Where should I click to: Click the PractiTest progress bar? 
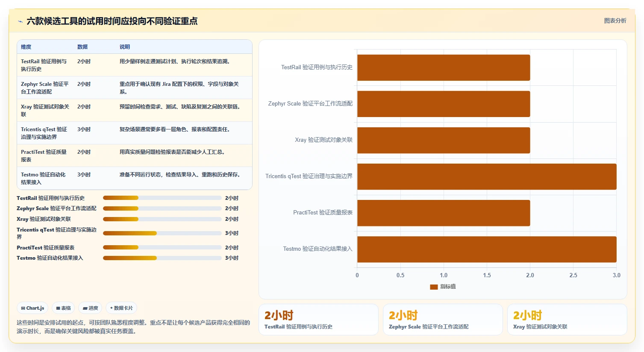162,247
